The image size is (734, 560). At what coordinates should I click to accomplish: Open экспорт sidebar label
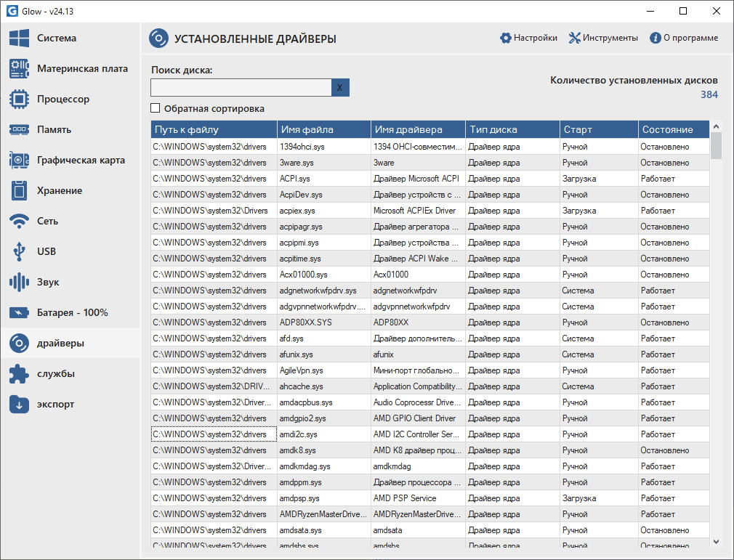coord(56,405)
